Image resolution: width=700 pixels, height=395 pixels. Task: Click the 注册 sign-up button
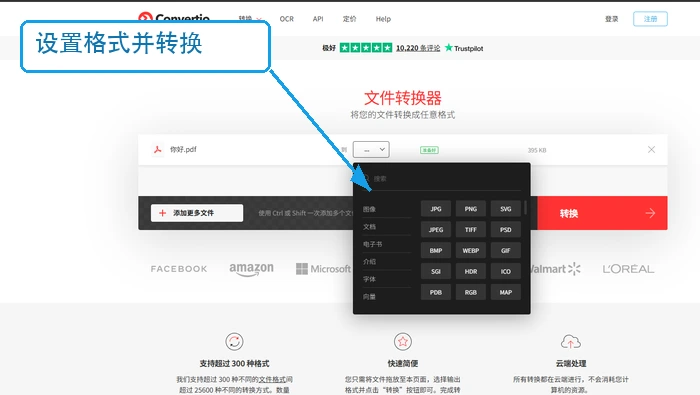pyautogui.click(x=650, y=19)
